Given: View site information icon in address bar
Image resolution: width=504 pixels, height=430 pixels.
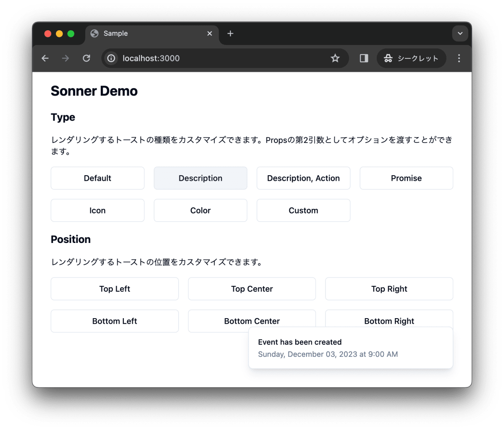Looking at the screenshot, I should (111, 58).
